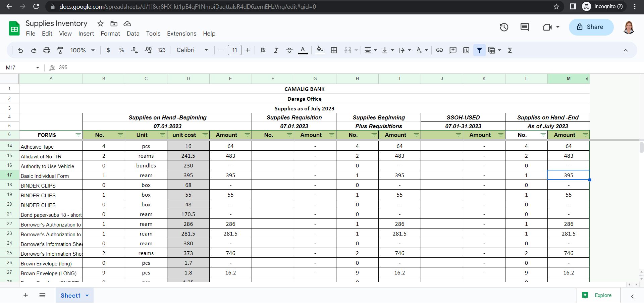Viewport: 644px width, 303px height.
Task: Click the paint format roller icon
Action: [x=60, y=50]
